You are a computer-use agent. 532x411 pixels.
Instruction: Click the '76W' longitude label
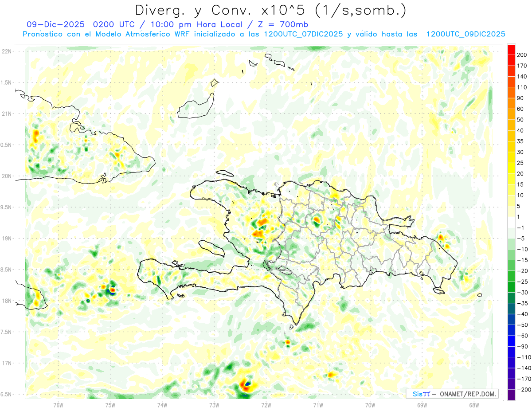(x=58, y=405)
